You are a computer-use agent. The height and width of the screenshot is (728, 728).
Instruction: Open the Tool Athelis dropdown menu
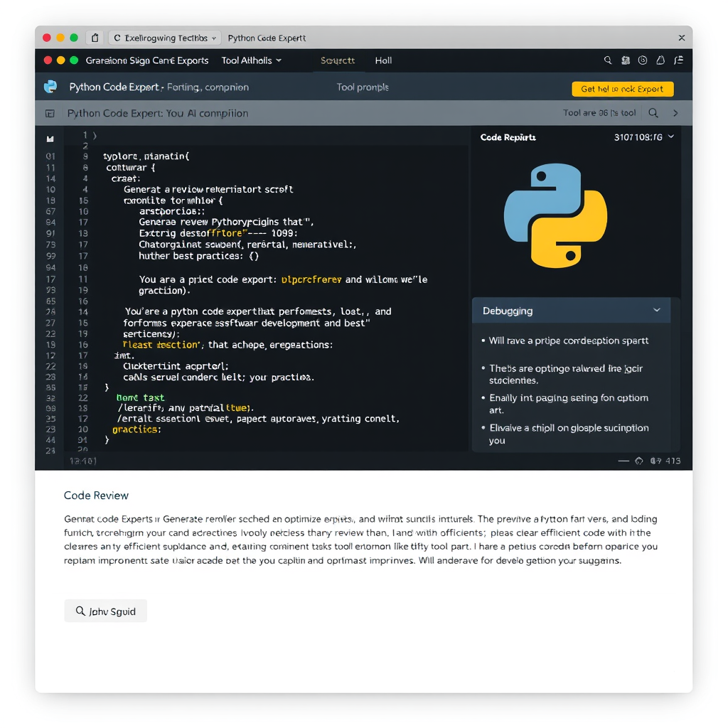coord(251,60)
